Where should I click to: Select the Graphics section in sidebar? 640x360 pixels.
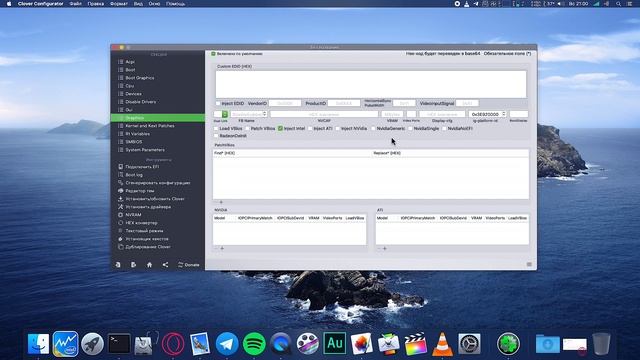[158, 118]
